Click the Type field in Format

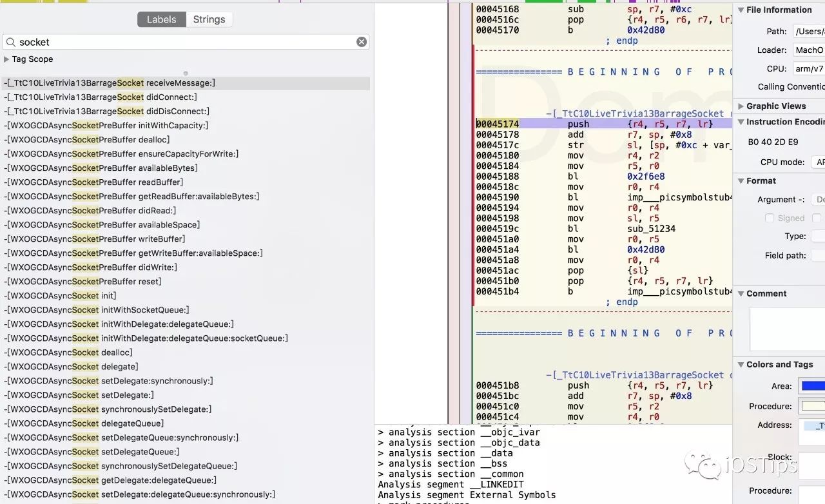[817, 237]
